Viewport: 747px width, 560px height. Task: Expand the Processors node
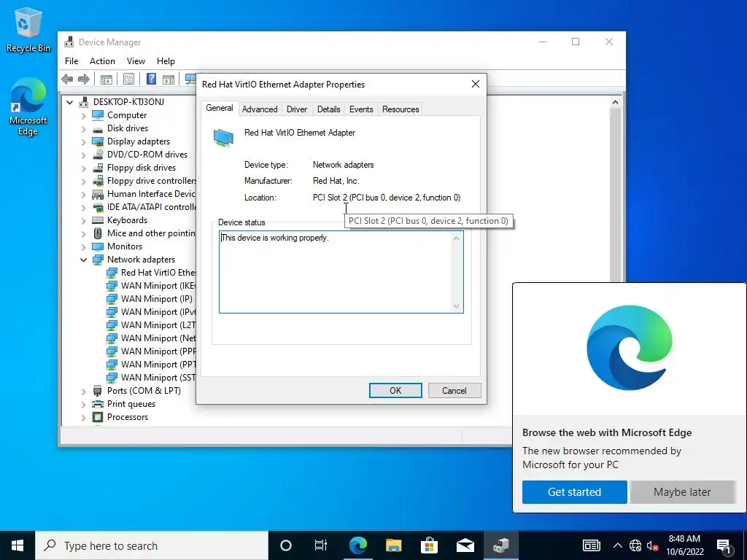83,417
